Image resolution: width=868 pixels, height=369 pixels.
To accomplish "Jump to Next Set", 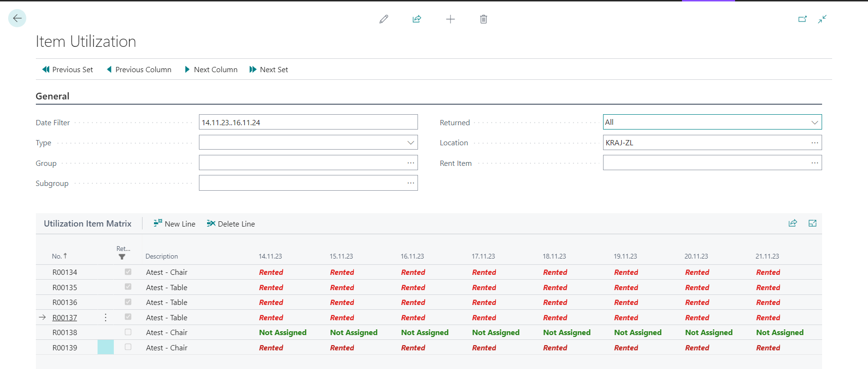I will tap(269, 69).
